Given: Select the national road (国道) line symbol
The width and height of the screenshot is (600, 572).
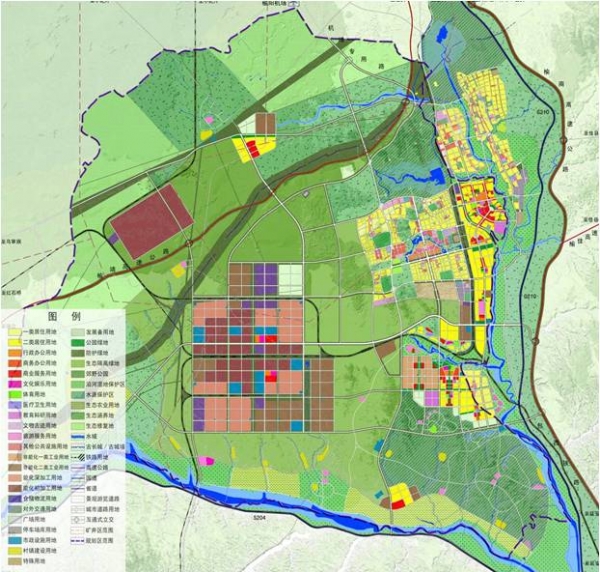Looking at the screenshot, I should 77,478.
